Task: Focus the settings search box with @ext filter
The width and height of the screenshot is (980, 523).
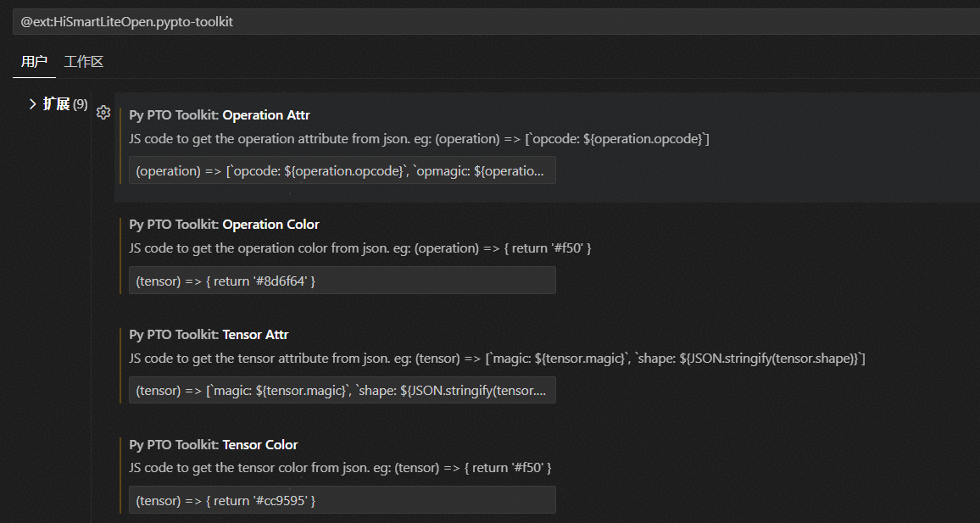Action: point(490,22)
